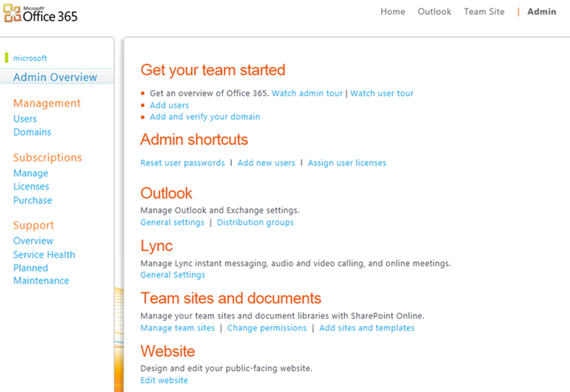Click 'Get an overview of Office 365.' text

pos(209,94)
